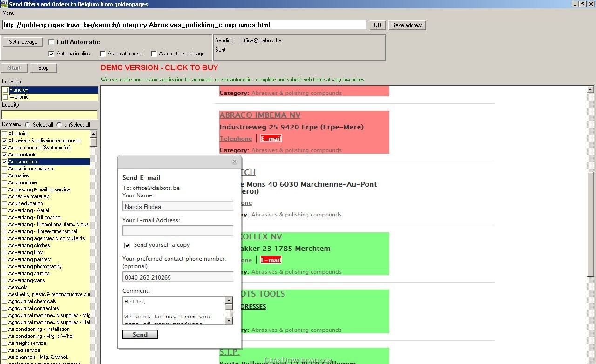Click E-mail link in the Merchtem listing
The image size is (596, 364).
tap(271, 260)
